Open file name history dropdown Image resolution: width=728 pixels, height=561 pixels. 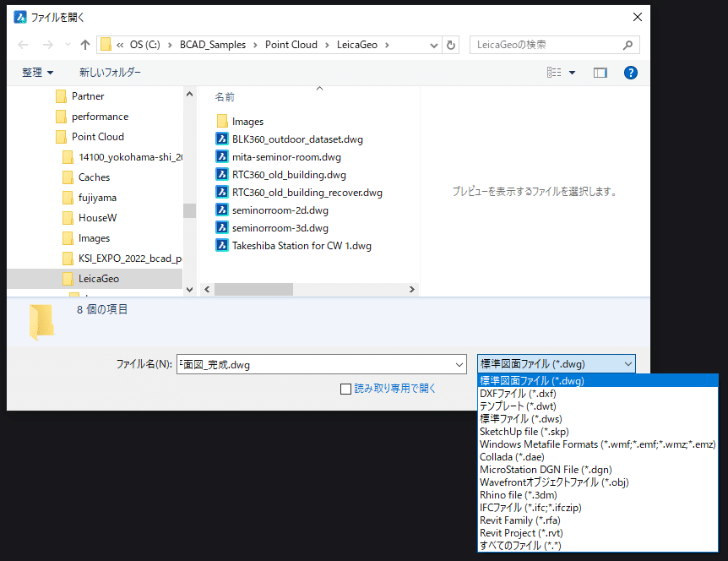[459, 364]
